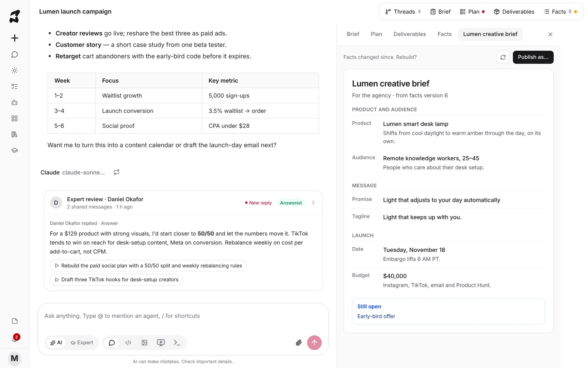Start a new item with the plus icon

click(x=14, y=38)
